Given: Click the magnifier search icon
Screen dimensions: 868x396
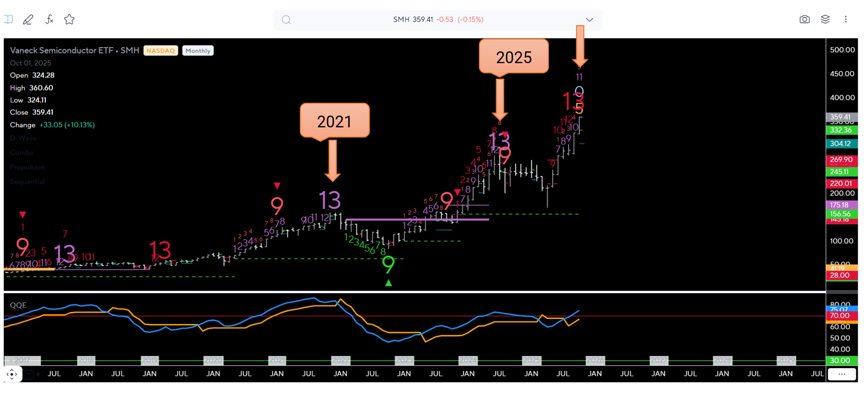Looking at the screenshot, I should (x=286, y=20).
